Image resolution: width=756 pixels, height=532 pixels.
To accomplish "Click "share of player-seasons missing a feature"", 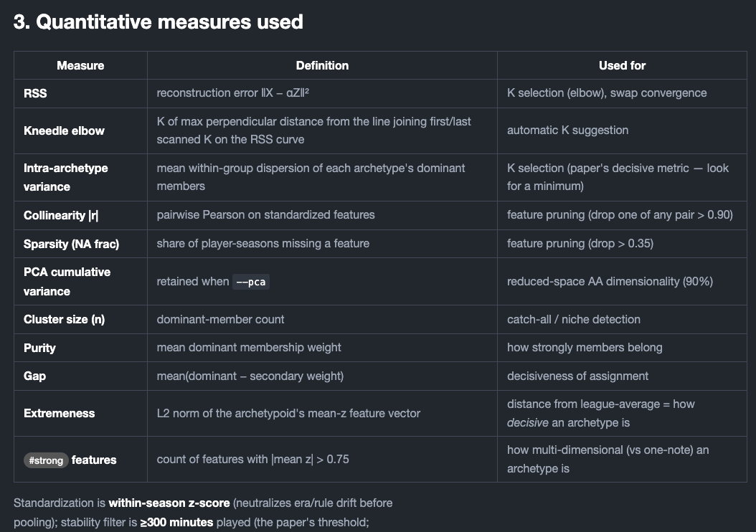I will (322, 243).
